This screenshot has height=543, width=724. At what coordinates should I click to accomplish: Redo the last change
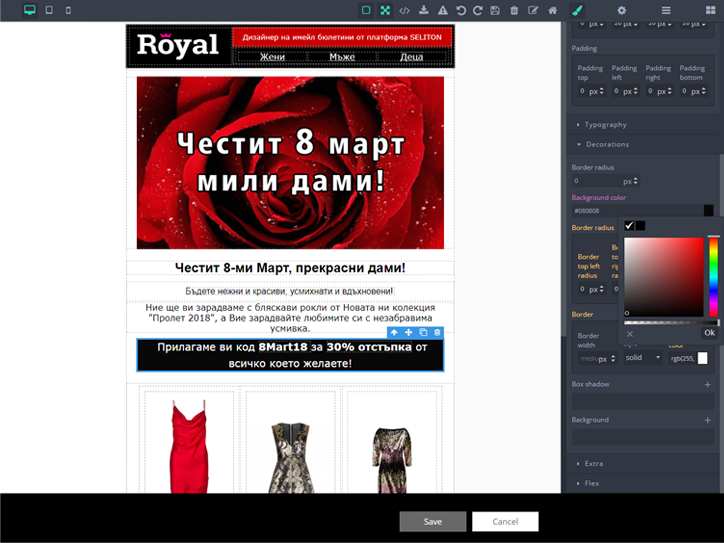click(477, 10)
